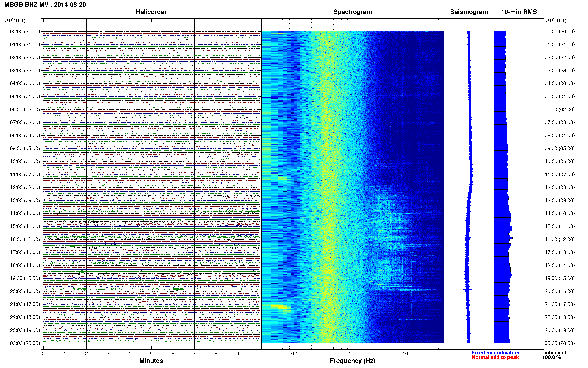Click the 'Data avail.' label
The height and width of the screenshot is (368, 588).
pyautogui.click(x=555, y=353)
